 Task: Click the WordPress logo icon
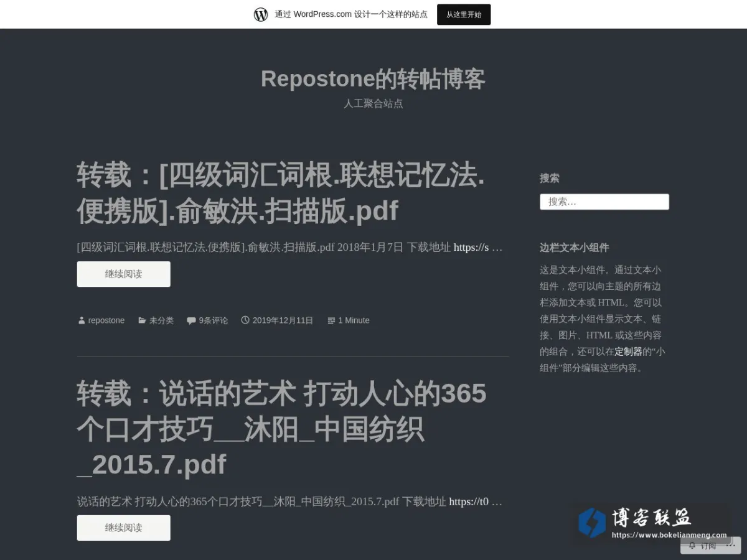[x=261, y=14]
